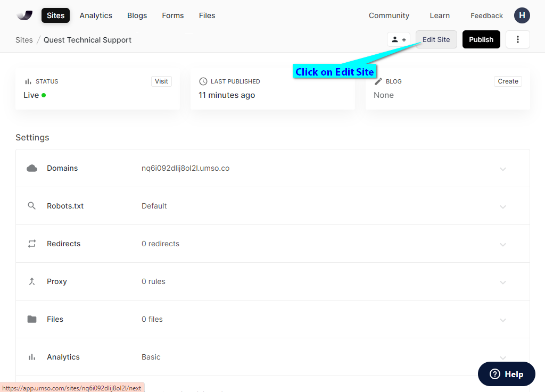Switch to the Sites tab
Viewport: 545px width, 392px height.
(x=55, y=15)
